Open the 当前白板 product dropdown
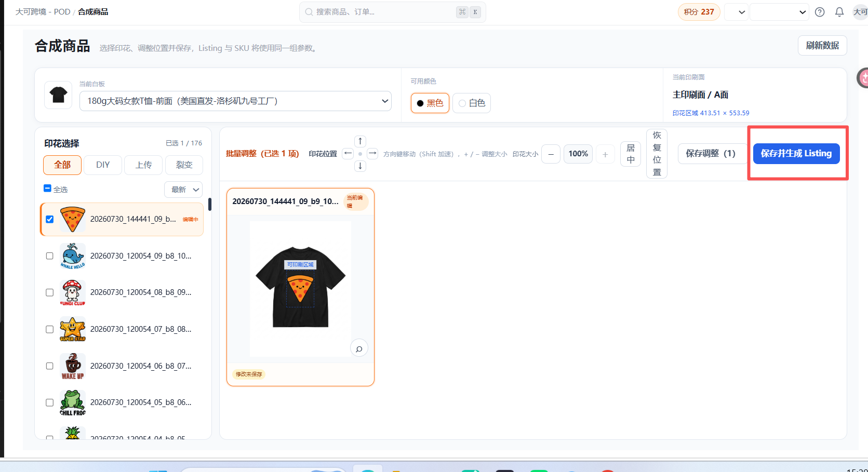 coord(235,101)
